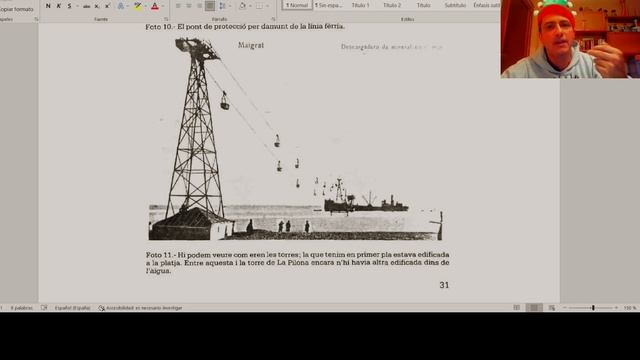This screenshot has height=360, width=640.
Task: Open spelling check status icon
Action: [44, 308]
